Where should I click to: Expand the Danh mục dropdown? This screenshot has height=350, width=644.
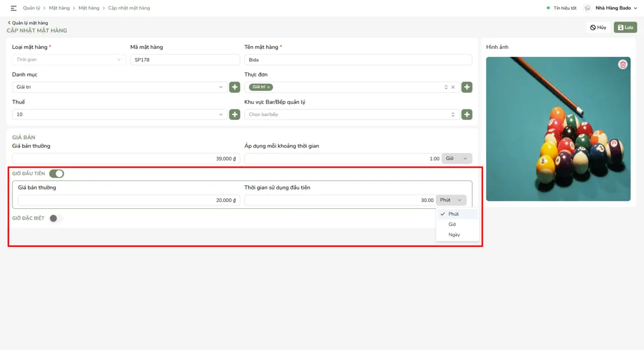click(x=120, y=87)
